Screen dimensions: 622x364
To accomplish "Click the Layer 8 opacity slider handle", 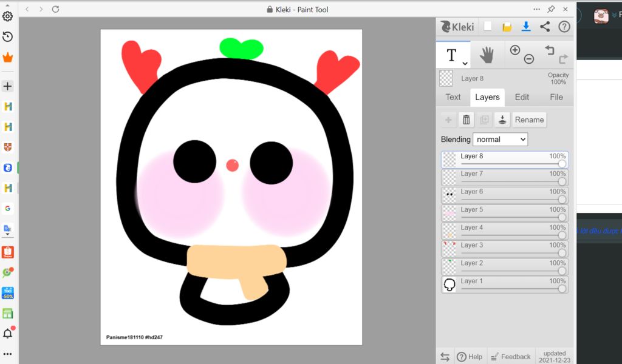I will (x=562, y=164).
